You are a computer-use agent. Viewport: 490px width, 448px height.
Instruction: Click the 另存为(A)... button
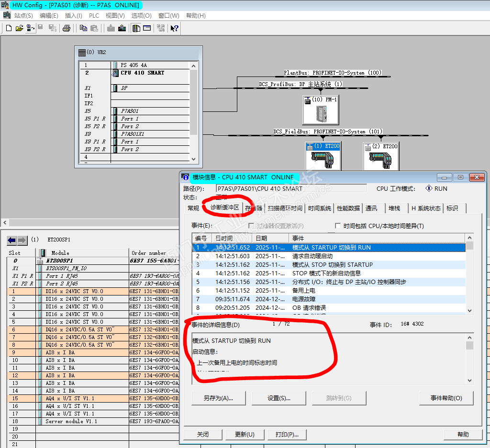pyautogui.click(x=218, y=398)
